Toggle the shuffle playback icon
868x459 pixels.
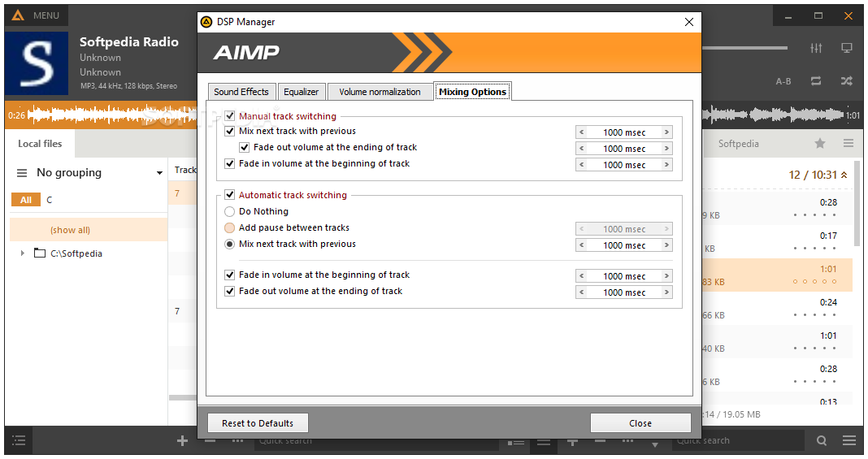[x=846, y=81]
